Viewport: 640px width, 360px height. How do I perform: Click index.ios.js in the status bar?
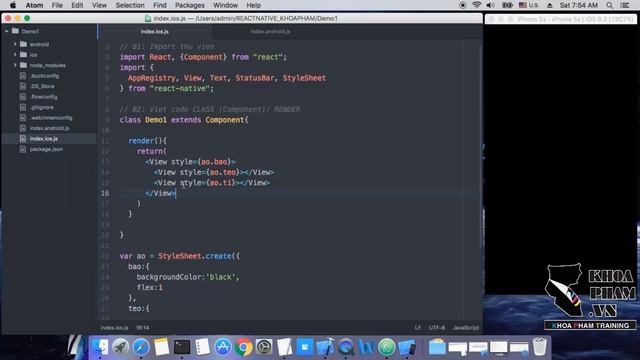point(114,328)
